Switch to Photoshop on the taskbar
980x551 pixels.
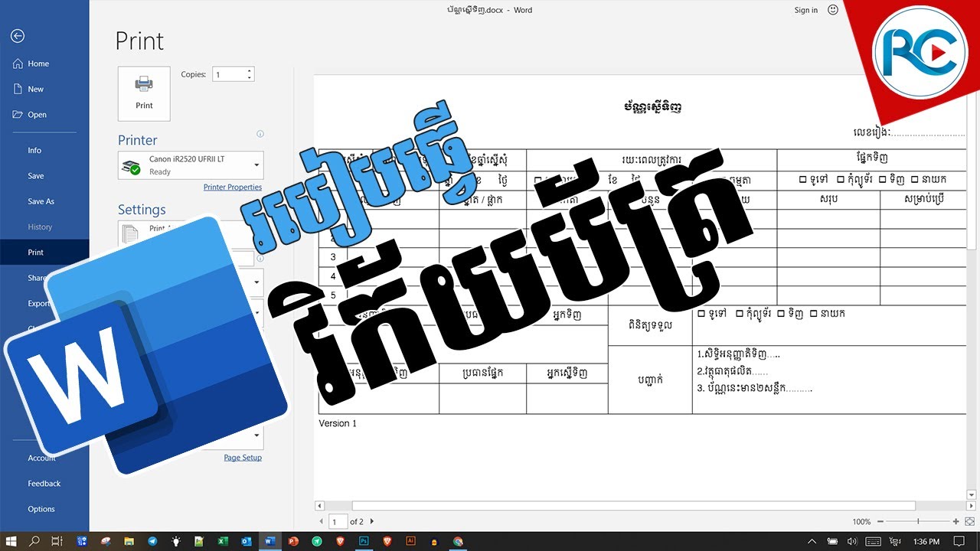click(364, 541)
